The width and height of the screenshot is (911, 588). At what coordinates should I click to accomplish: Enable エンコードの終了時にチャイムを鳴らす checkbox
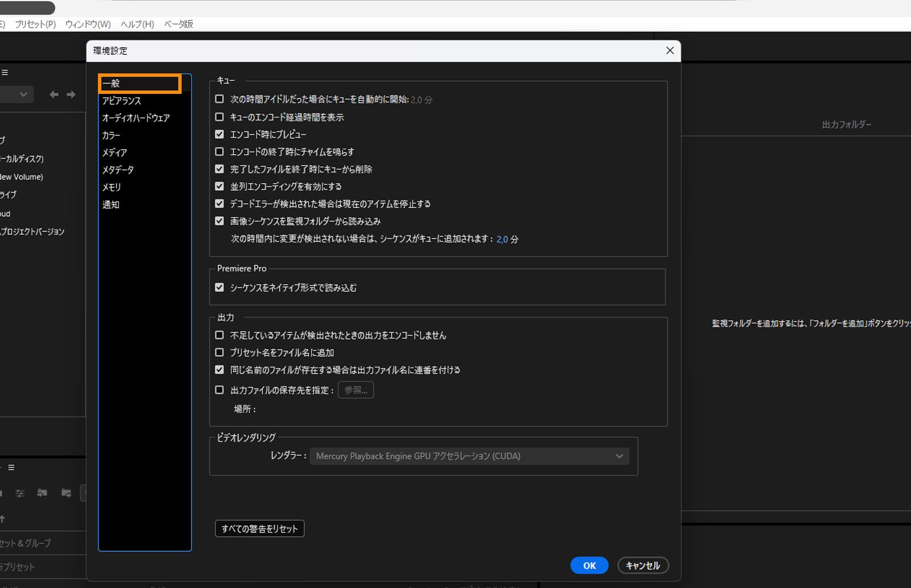(x=219, y=151)
